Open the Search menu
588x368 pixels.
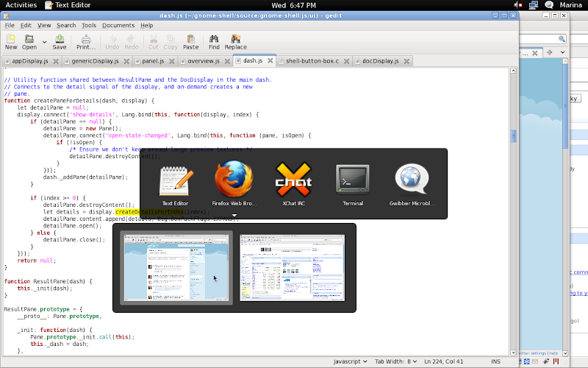[66, 25]
